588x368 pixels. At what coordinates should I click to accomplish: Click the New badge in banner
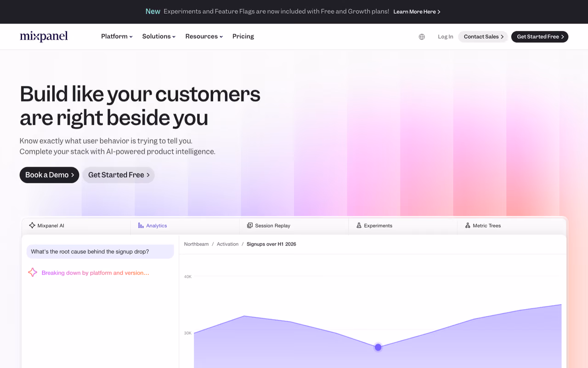(153, 11)
